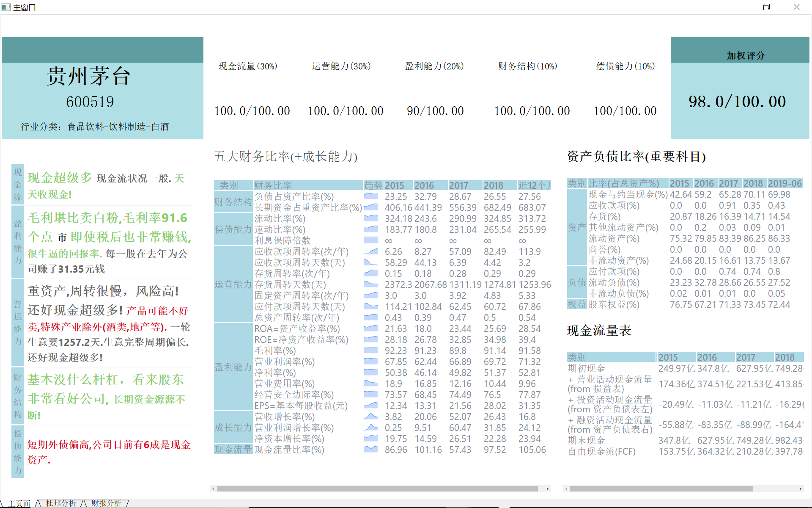Click right arrow of cash flow table scrollbar

pos(800,489)
